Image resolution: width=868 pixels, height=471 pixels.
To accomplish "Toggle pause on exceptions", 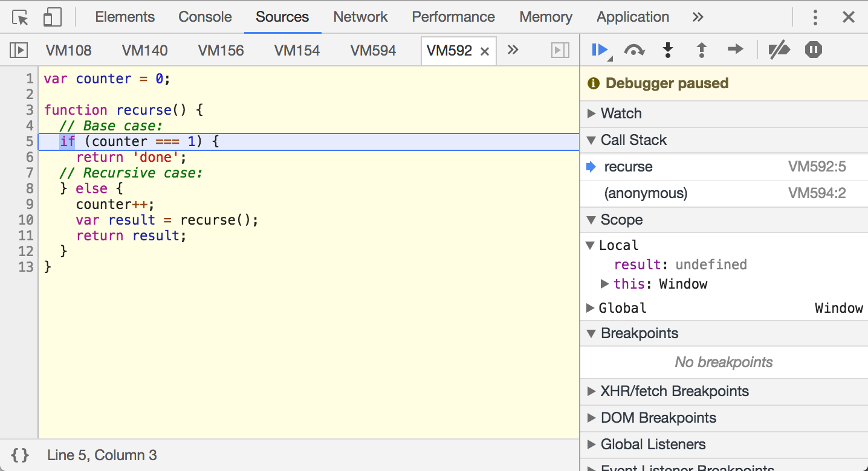I will click(814, 50).
